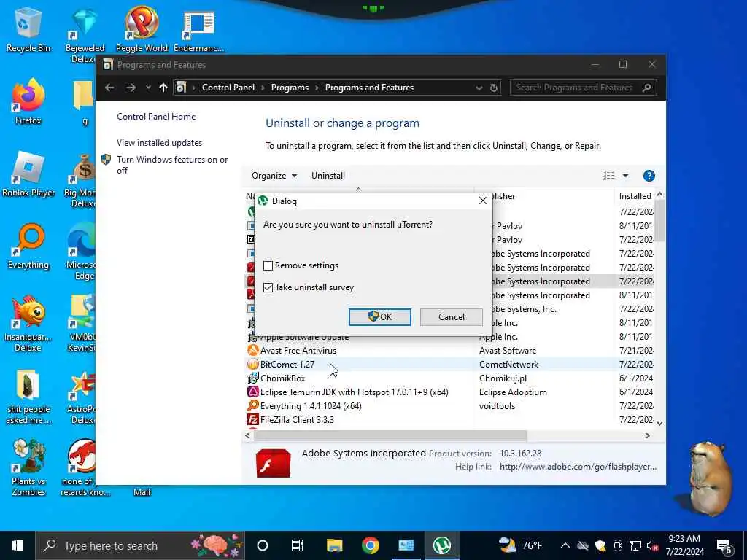Select Control Panel in breadcrumb
This screenshot has height=560, width=747.
pyautogui.click(x=228, y=87)
